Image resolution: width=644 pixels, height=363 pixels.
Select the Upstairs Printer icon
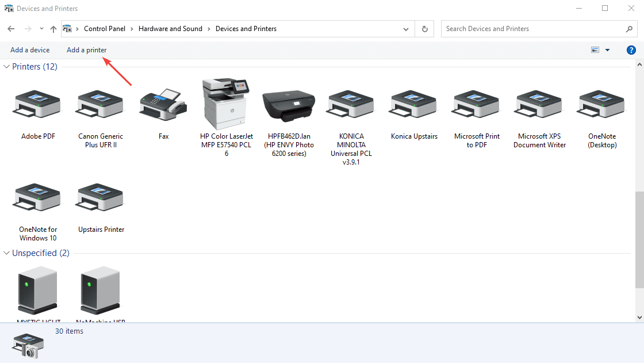101,199
